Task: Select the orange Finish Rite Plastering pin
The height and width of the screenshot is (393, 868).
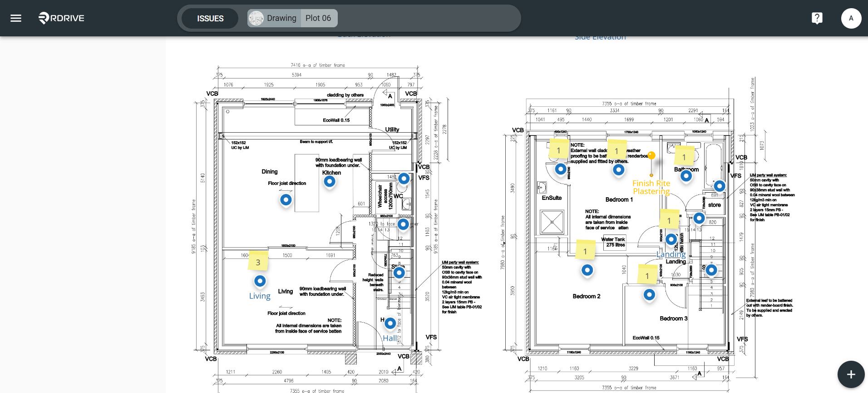Action: pos(651,156)
